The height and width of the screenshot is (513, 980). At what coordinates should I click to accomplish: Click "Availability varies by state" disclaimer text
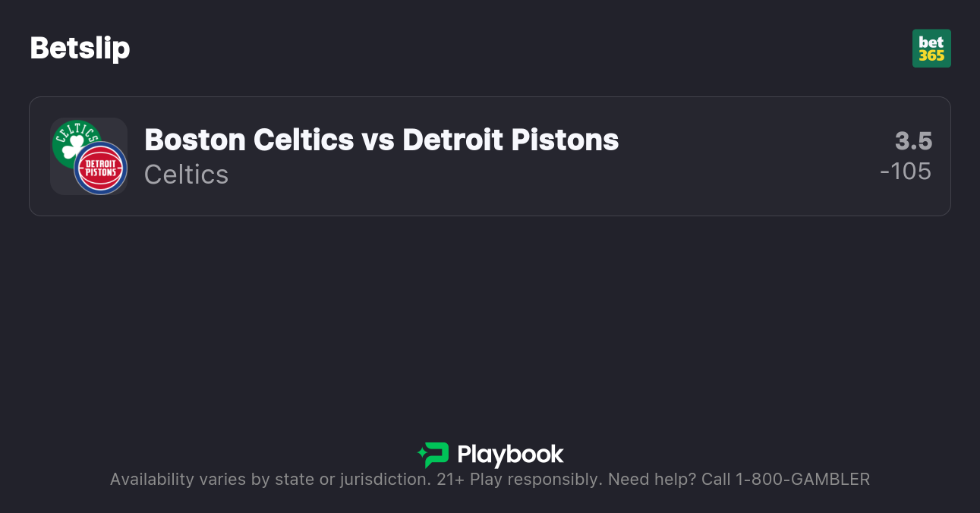(213, 480)
